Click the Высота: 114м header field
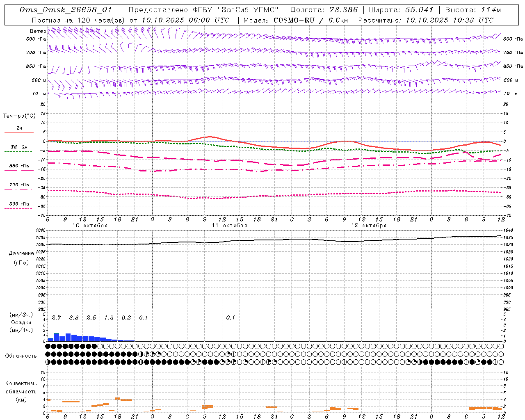Image resolution: width=525 pixels, height=420 pixels. 473,10
